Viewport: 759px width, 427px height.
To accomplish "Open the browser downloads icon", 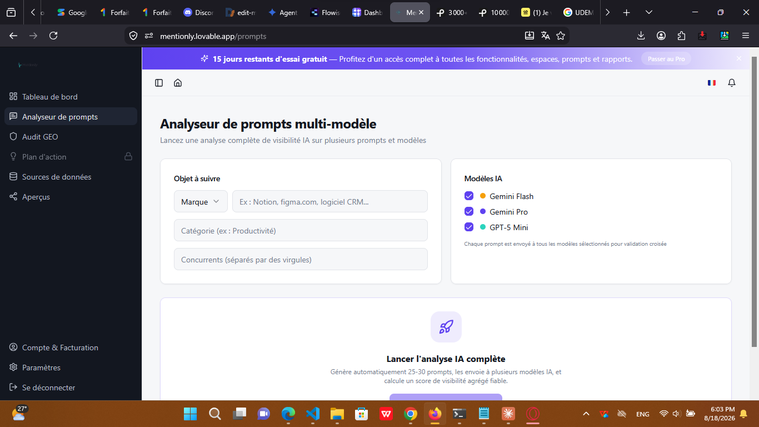I will click(x=641, y=36).
